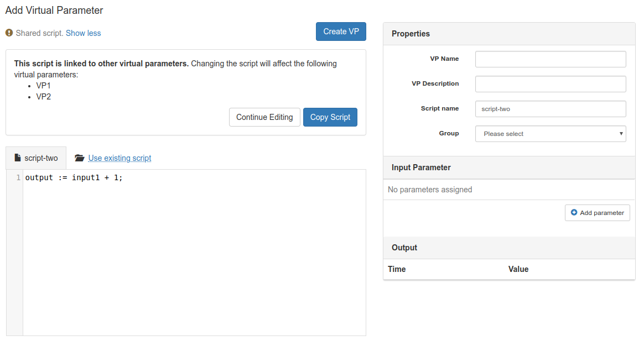The width and height of the screenshot is (644, 346).
Task: Click the Time column header
Action: pyautogui.click(x=397, y=269)
